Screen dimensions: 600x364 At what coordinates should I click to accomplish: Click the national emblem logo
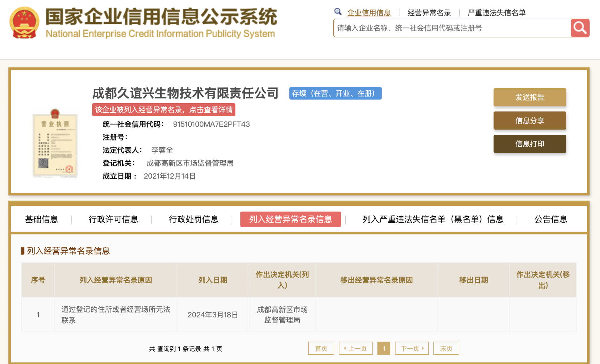point(24,22)
